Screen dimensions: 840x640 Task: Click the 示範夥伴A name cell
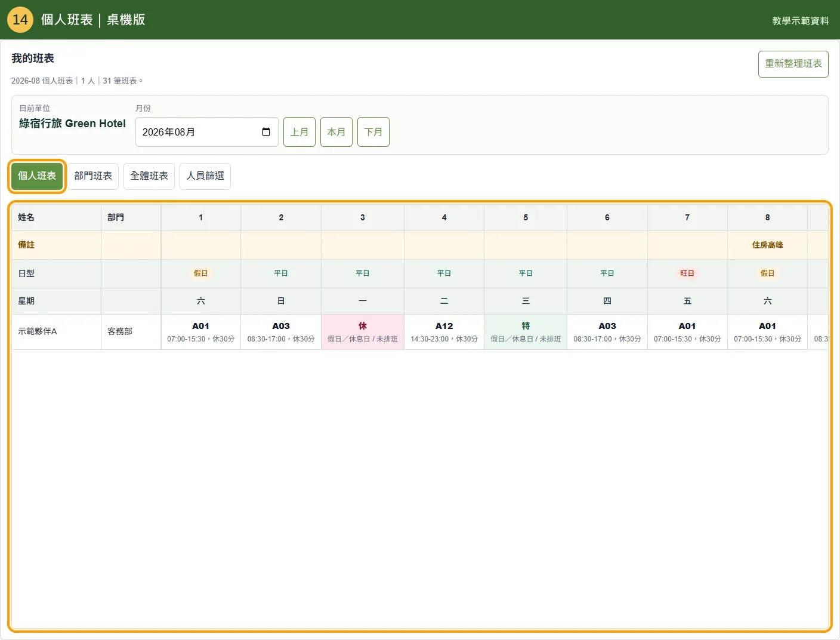56,332
